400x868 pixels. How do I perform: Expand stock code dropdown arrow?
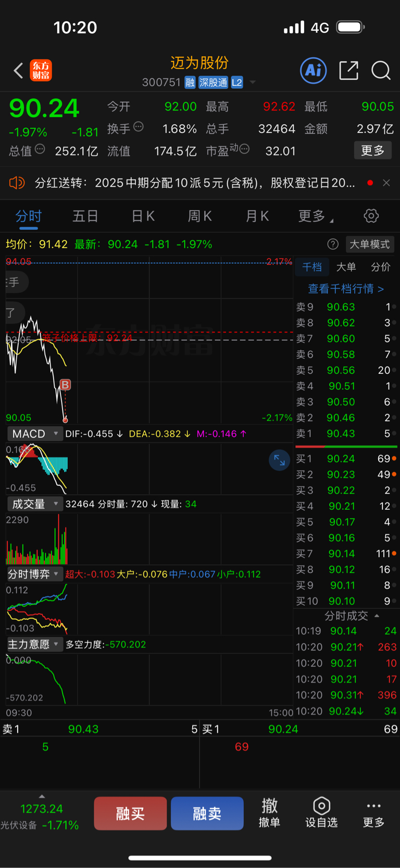click(x=253, y=82)
